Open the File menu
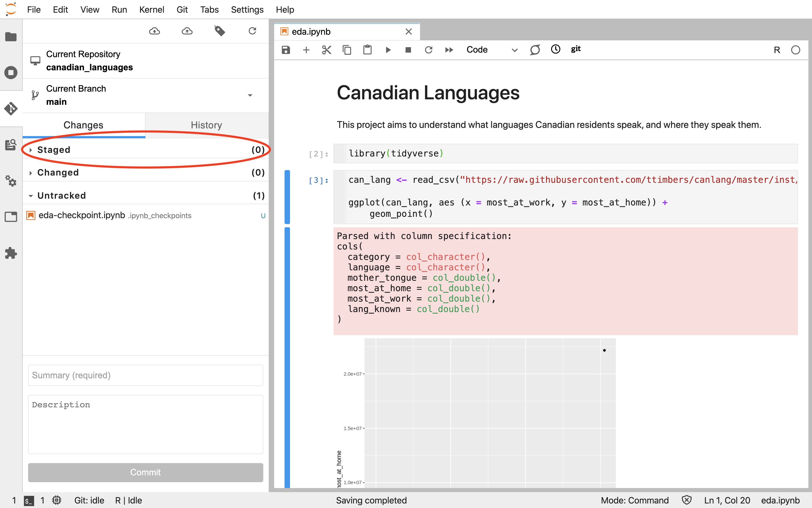The height and width of the screenshot is (508, 812). [34, 10]
